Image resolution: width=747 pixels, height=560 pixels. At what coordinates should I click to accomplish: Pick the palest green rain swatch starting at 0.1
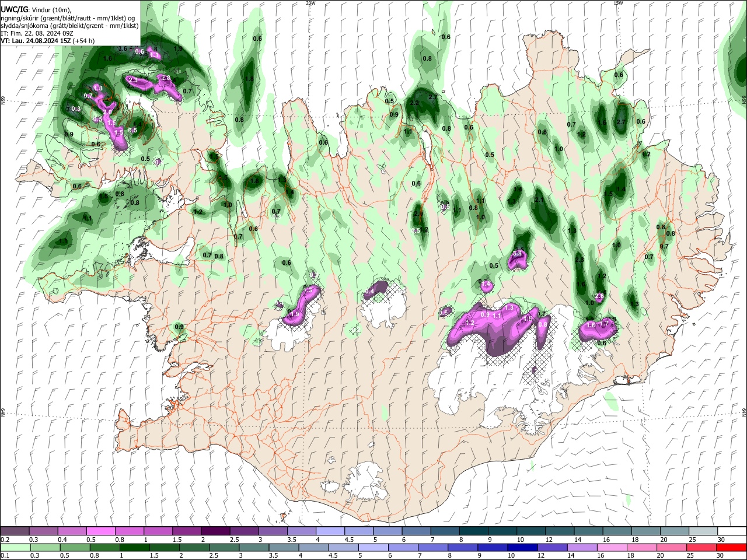coord(15,548)
